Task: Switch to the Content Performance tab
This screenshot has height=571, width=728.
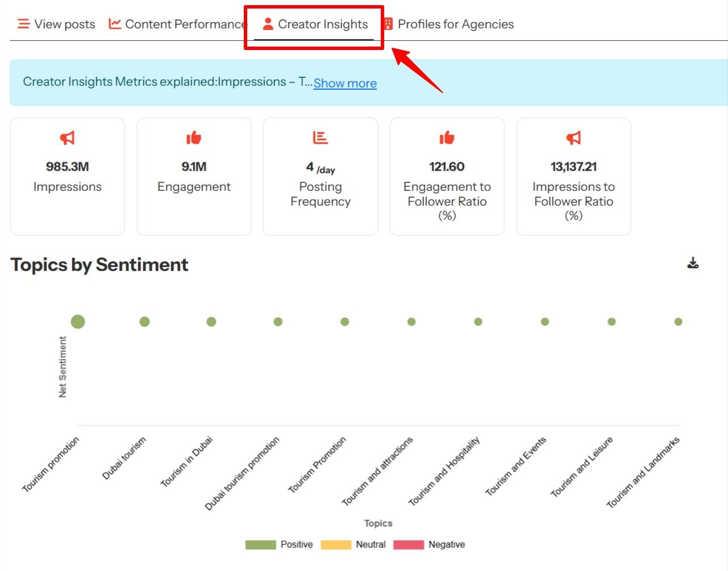Action: (185, 24)
